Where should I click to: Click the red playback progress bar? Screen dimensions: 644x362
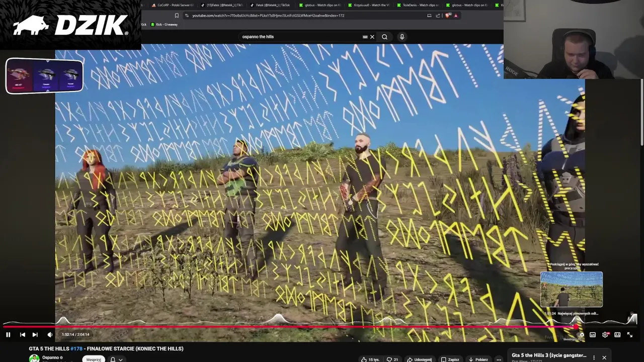click(289, 326)
